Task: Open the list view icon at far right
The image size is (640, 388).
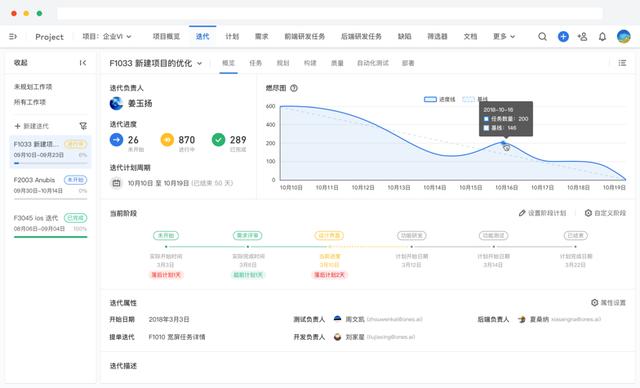Action: [622, 63]
